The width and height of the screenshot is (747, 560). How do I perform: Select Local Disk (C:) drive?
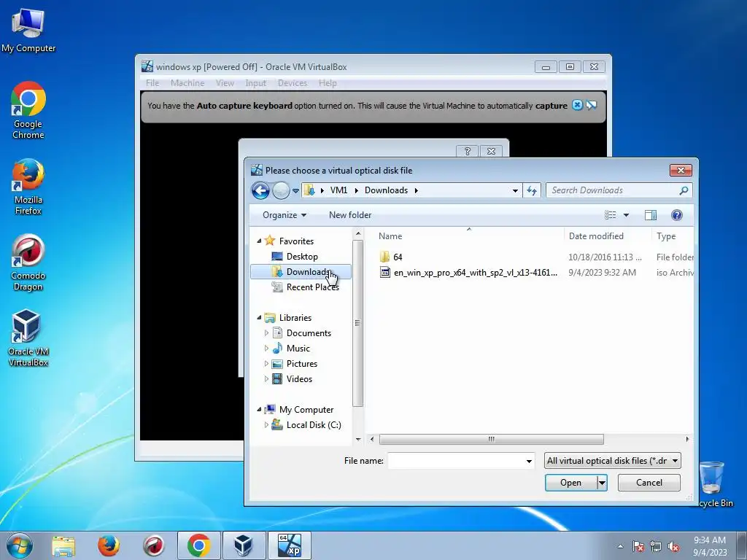(314, 425)
